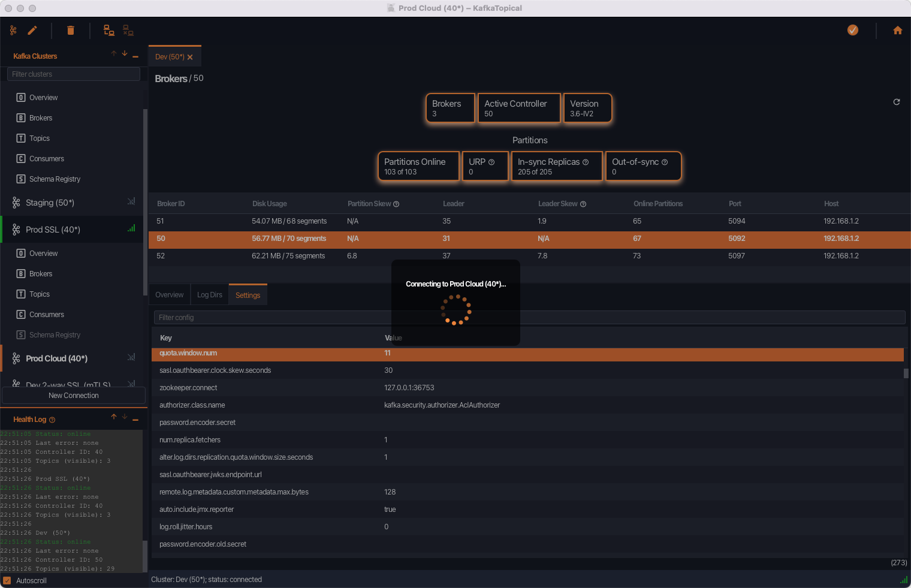Image resolution: width=911 pixels, height=588 pixels.
Task: Sort by the Port column header
Action: click(x=735, y=204)
